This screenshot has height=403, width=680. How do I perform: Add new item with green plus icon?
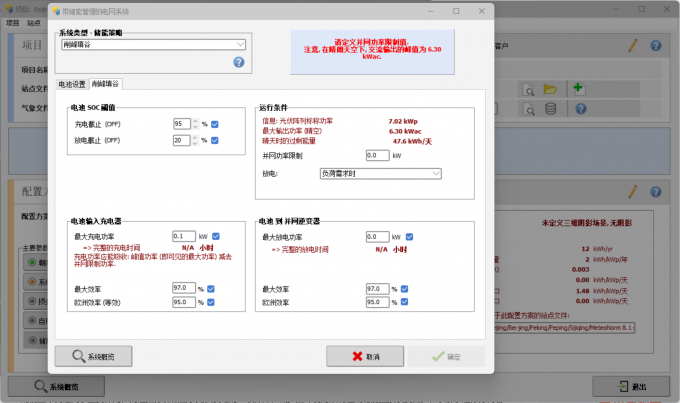[579, 89]
